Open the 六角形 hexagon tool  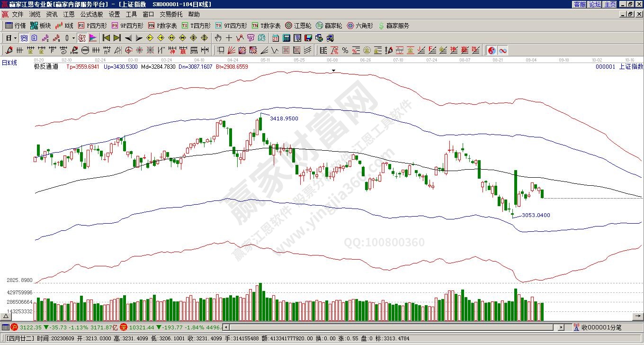point(360,26)
